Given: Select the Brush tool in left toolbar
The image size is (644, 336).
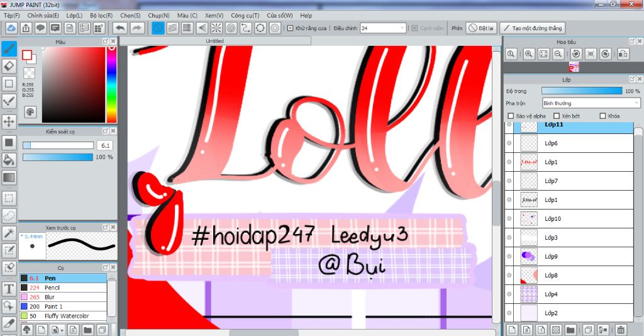Looking at the screenshot, I should [9, 48].
